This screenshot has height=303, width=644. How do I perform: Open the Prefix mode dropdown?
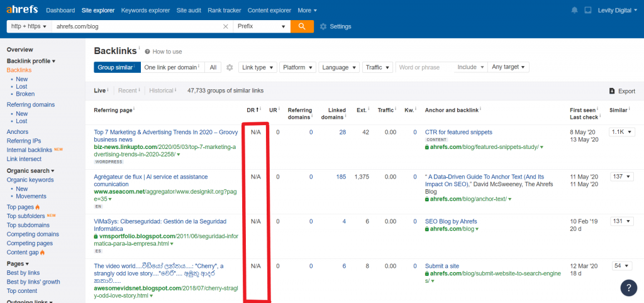(x=261, y=26)
